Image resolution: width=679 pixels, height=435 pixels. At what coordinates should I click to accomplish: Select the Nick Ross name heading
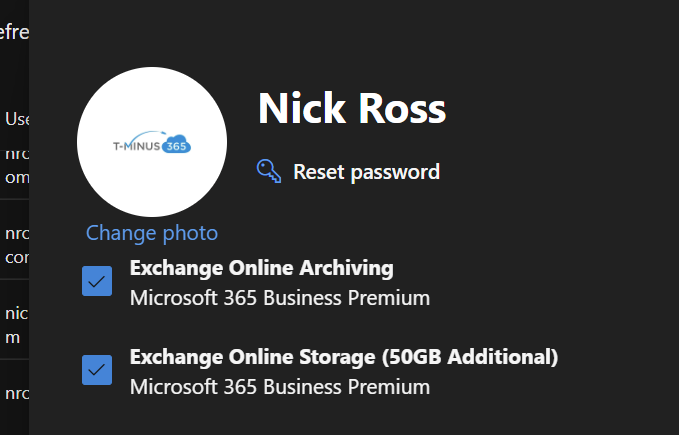click(352, 108)
